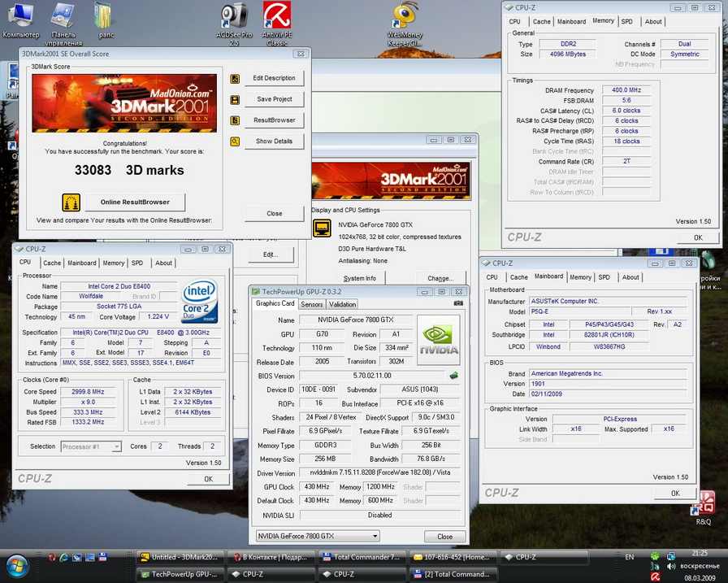Click the taskbar clock showing 21:25
This screenshot has width=728, height=583.
coord(700,553)
